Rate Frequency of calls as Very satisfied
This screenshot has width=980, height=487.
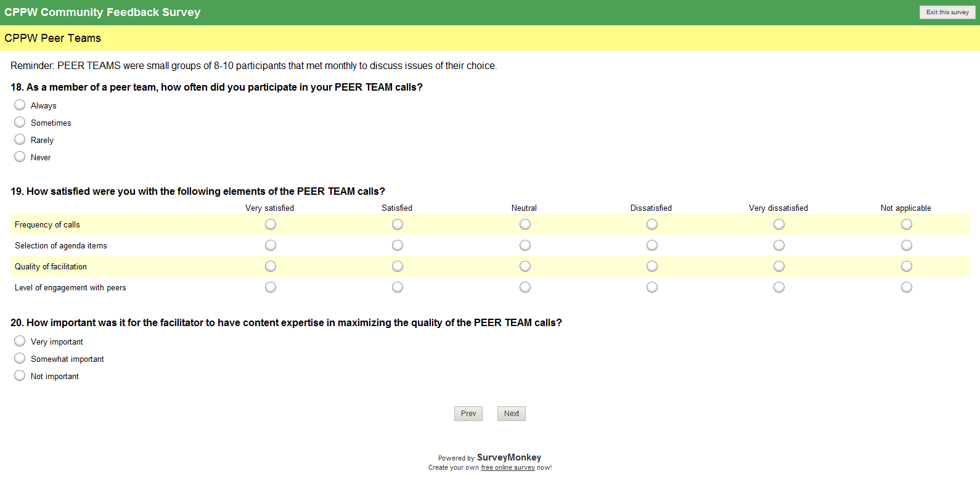point(271,224)
